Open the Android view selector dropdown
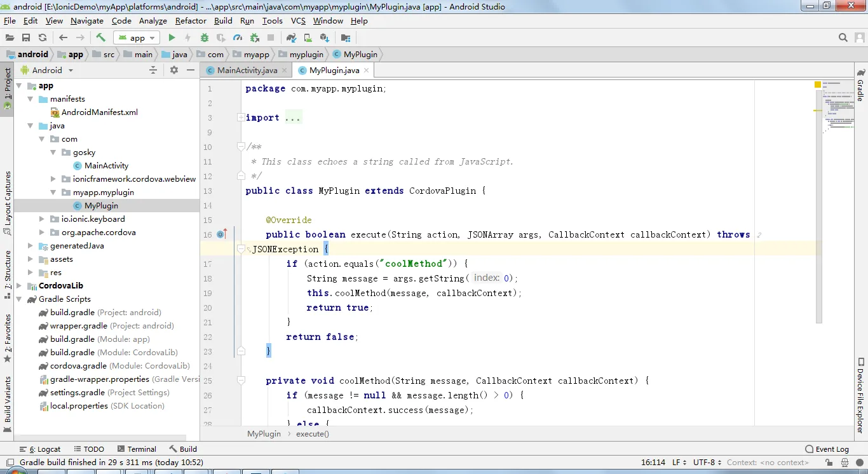868x474 pixels. [47, 70]
